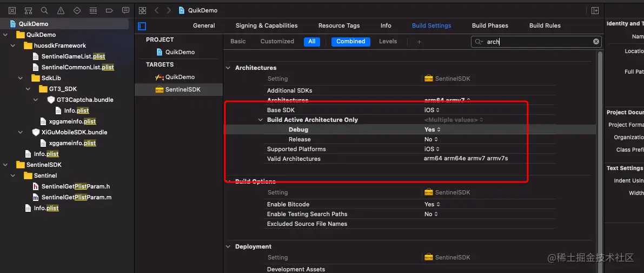Open the Source Control navigator icon
The image size is (644, 273).
click(x=12, y=10)
